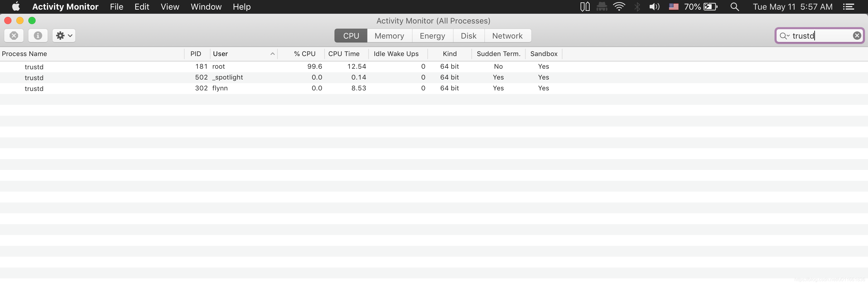This screenshot has width=868, height=285.
Task: Open the process Inspect info button
Action: [x=38, y=36]
